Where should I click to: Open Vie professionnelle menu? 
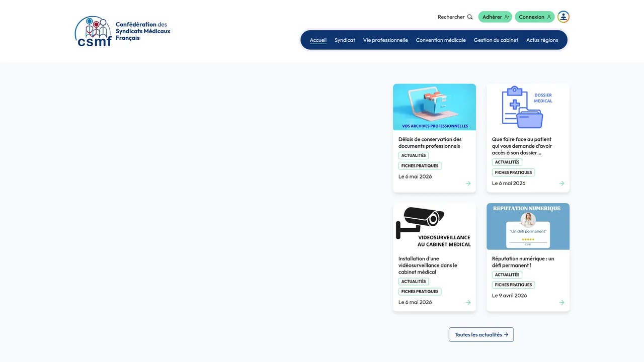(385, 40)
